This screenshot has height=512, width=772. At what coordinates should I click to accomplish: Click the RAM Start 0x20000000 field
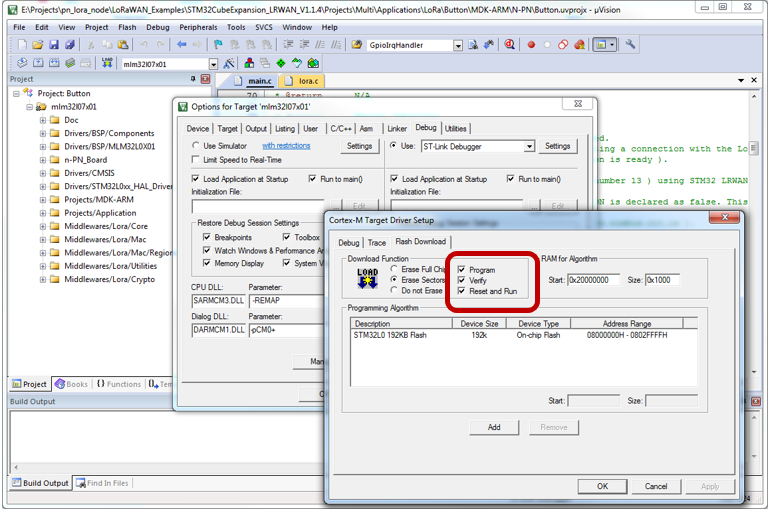[593, 280]
